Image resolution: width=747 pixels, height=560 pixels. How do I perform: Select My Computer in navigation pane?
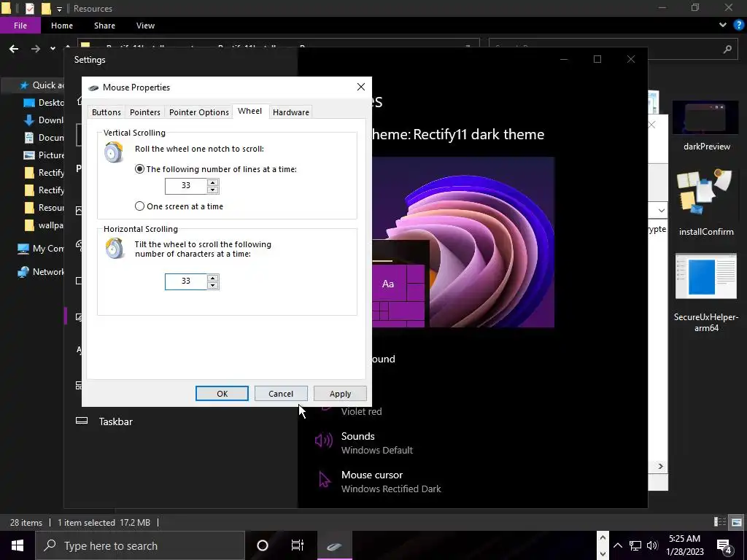click(41, 249)
